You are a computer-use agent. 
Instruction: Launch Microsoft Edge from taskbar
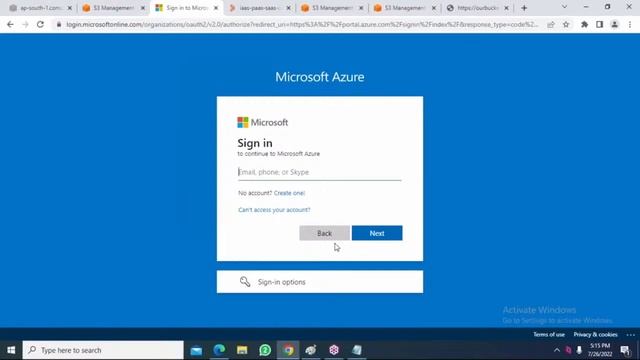219,350
